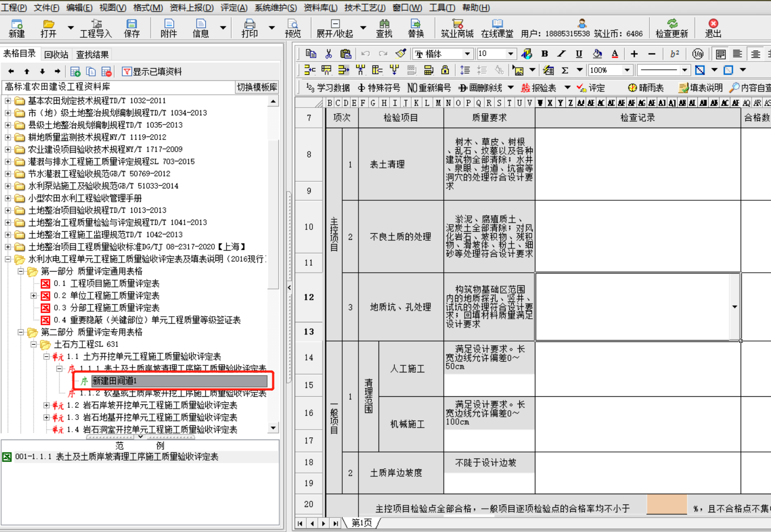Toggle 0.3 分部工程施工质量评定表 red checkbox
771x532 pixels.
tap(45, 308)
